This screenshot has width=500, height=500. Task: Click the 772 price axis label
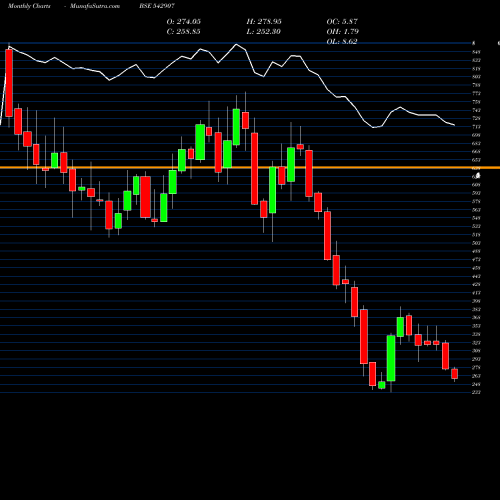pos(477,93)
